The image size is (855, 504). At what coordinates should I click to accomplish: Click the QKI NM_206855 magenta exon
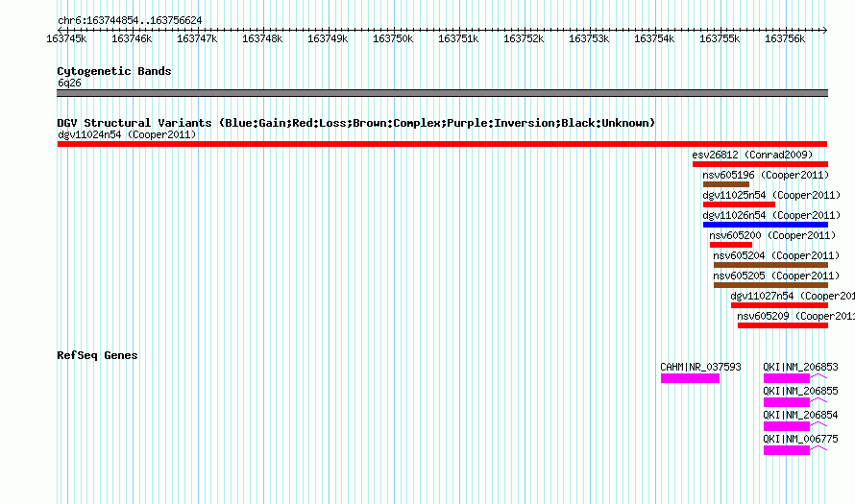click(x=786, y=402)
